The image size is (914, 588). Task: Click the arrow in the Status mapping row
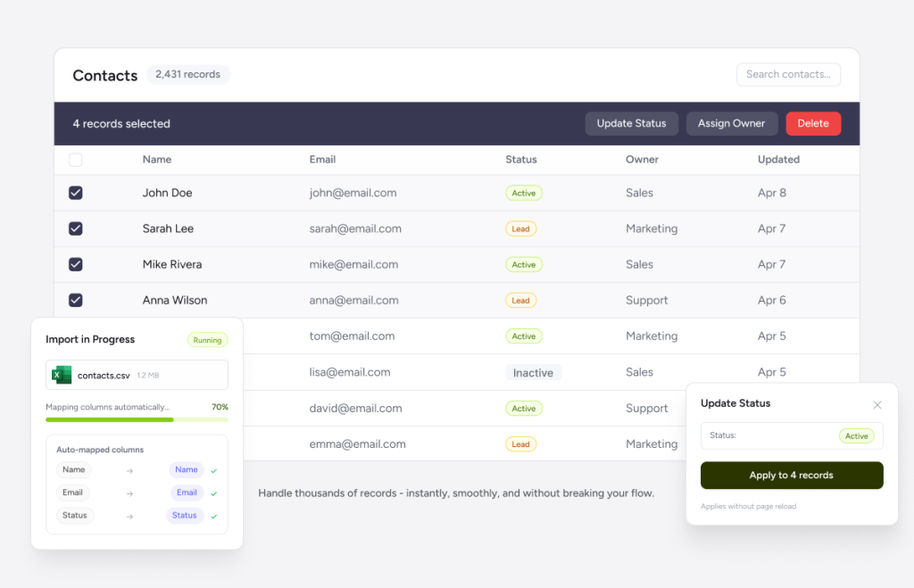coord(129,517)
